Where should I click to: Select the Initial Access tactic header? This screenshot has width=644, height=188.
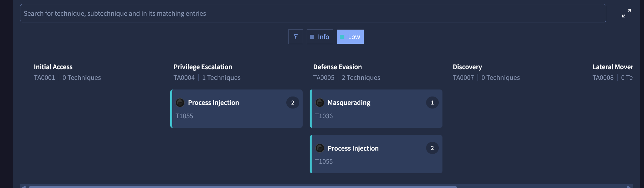[53, 67]
